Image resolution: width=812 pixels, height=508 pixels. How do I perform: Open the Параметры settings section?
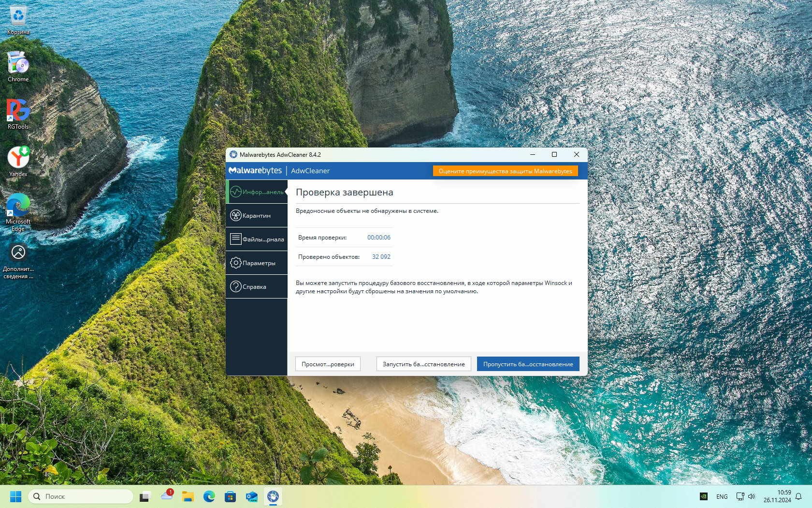click(x=257, y=263)
